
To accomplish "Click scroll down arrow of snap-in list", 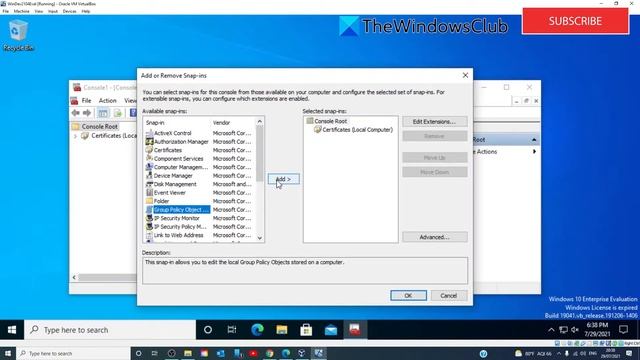I will [x=260, y=238].
